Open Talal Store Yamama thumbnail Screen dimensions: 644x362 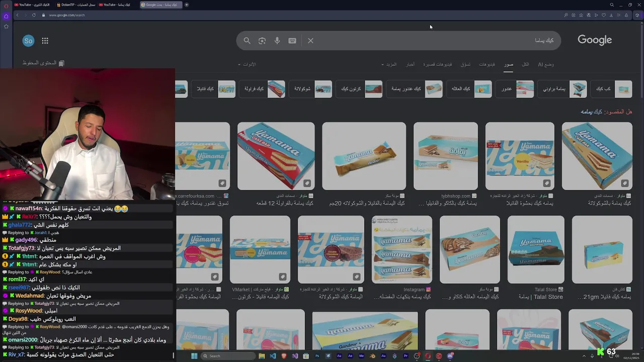536,250
